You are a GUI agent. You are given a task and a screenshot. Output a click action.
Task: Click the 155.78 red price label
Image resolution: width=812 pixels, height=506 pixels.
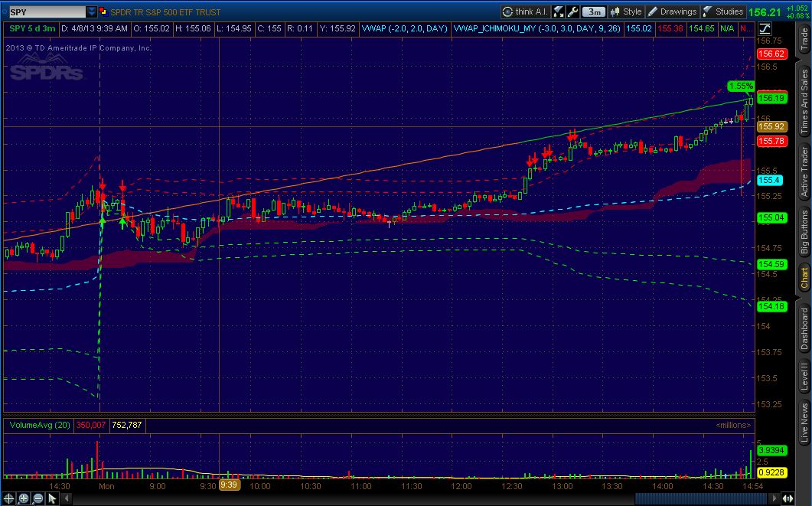pos(771,141)
